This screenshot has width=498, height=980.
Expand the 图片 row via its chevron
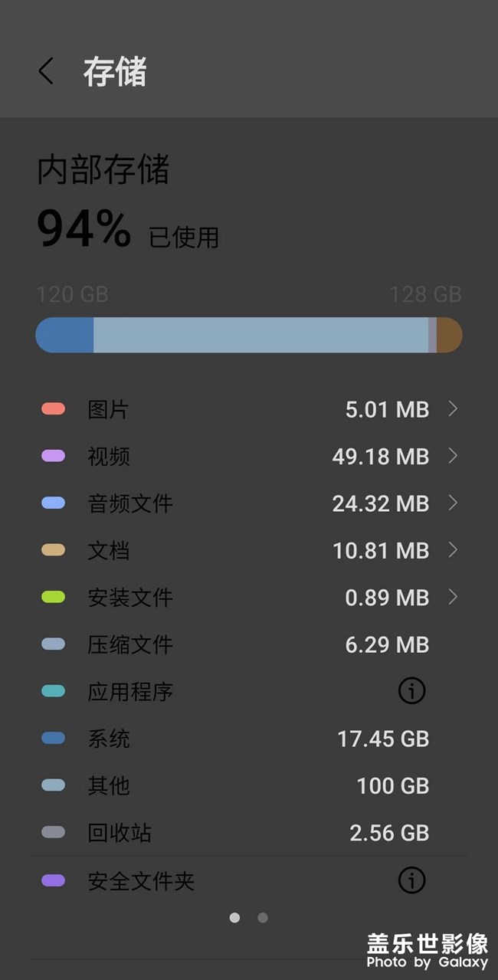pos(454,409)
